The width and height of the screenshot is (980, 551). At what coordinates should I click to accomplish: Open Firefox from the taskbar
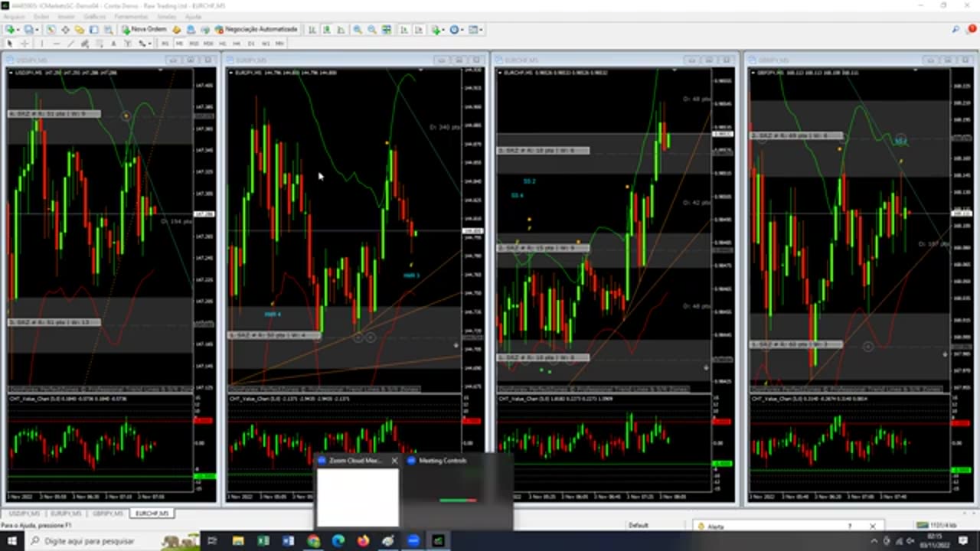[363, 541]
